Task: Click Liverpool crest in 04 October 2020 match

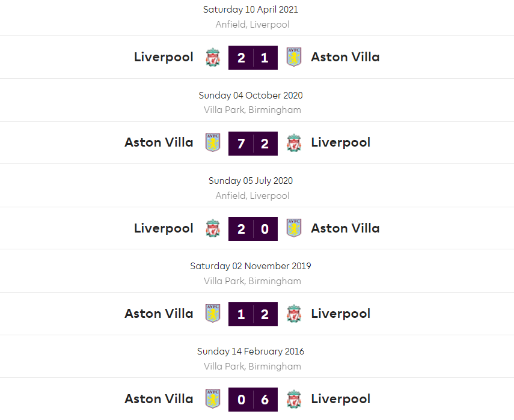Action: [x=294, y=143]
